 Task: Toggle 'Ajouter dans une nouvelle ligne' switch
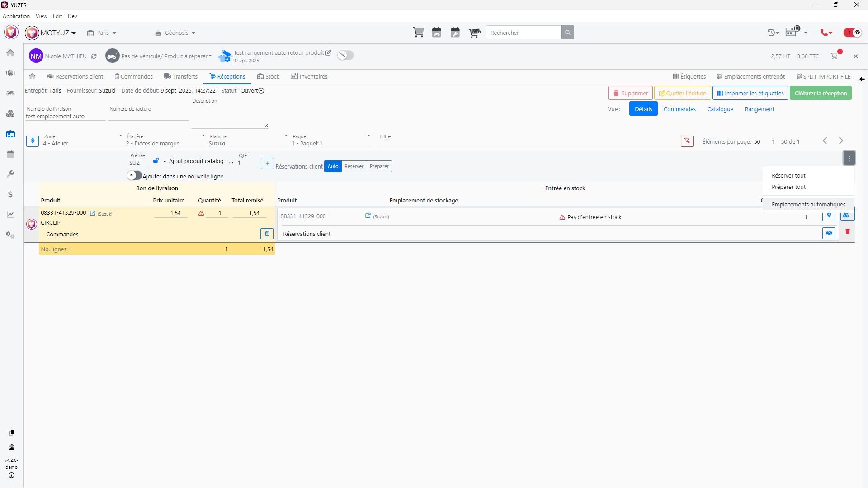pos(134,175)
